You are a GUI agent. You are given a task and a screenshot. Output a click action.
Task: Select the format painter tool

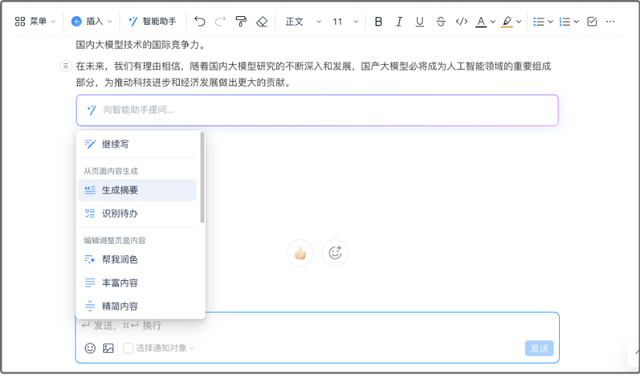point(241,21)
